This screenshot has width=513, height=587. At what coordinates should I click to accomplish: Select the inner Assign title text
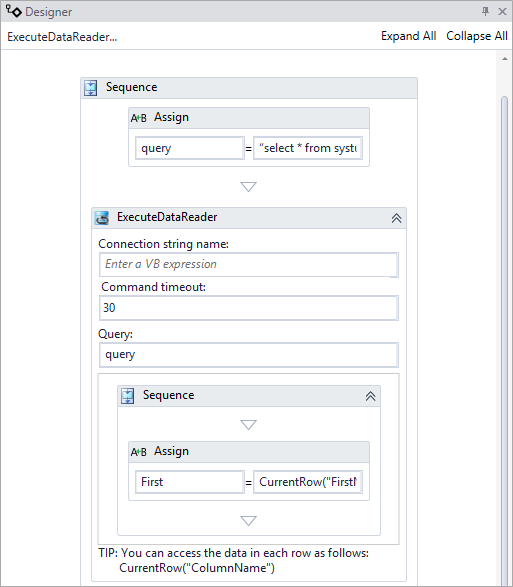tap(171, 451)
